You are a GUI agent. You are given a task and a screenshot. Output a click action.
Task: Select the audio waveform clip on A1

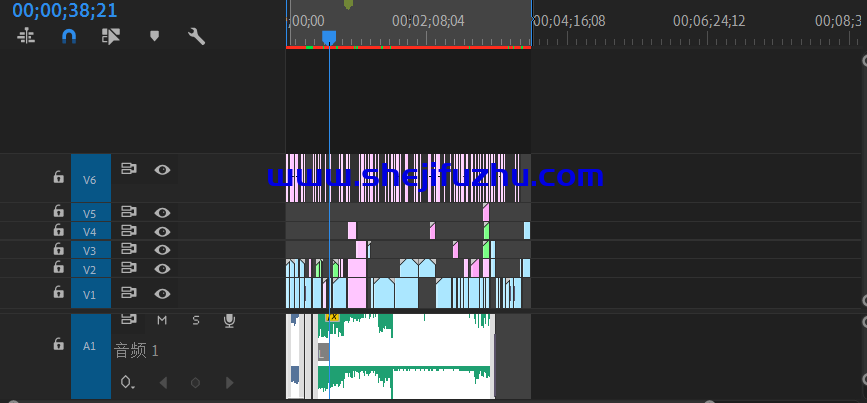coord(405,356)
